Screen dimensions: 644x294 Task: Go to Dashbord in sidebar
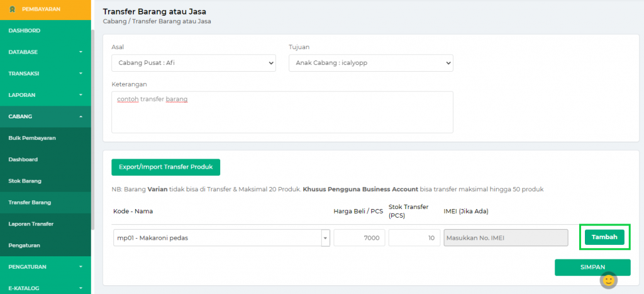[x=25, y=30]
